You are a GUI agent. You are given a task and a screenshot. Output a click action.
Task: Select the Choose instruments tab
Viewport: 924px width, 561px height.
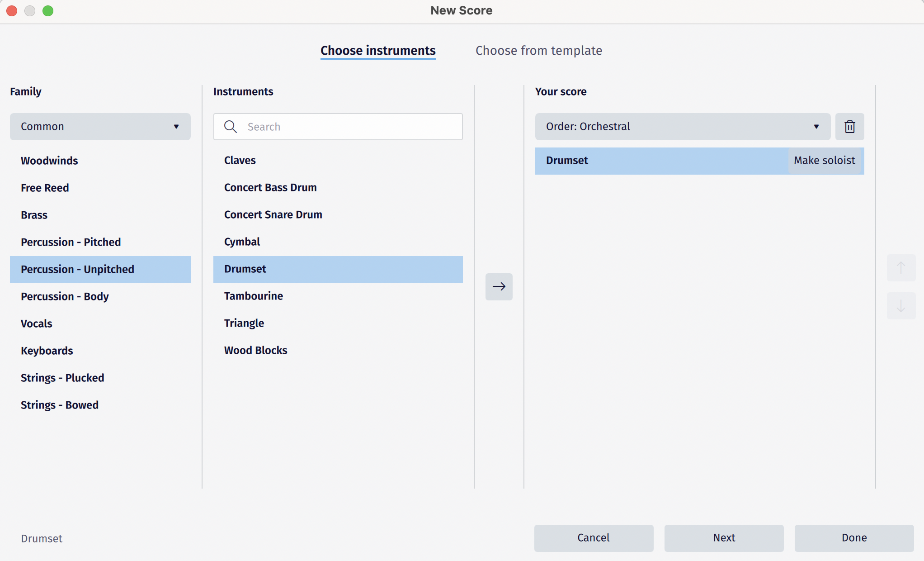tap(378, 51)
